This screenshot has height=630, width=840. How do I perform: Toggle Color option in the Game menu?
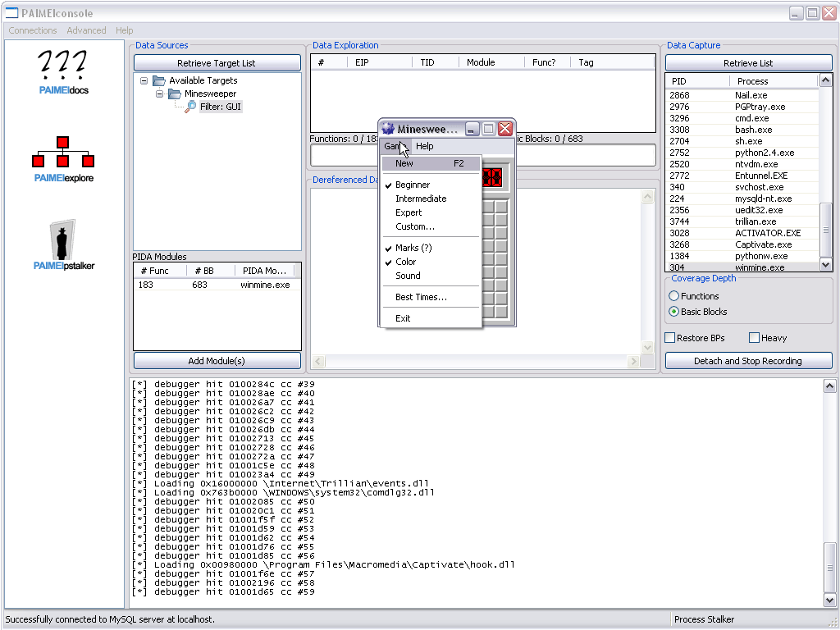pos(431,262)
